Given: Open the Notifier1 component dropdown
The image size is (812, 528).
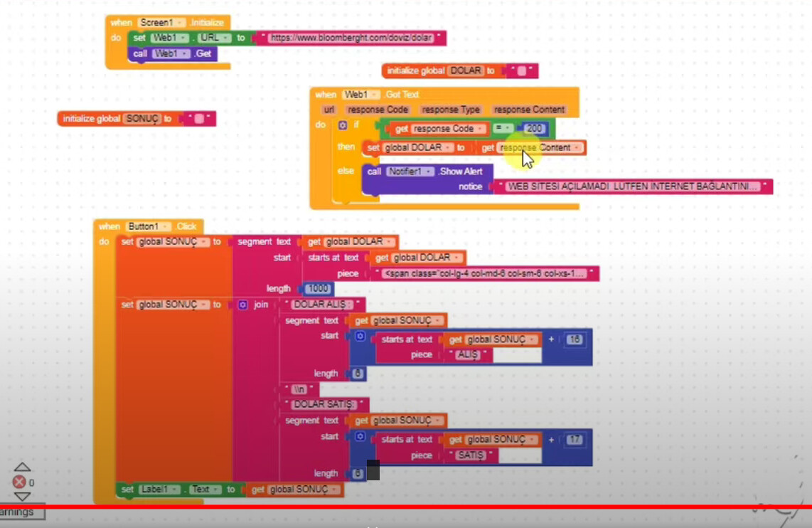Looking at the screenshot, I should click(x=410, y=171).
